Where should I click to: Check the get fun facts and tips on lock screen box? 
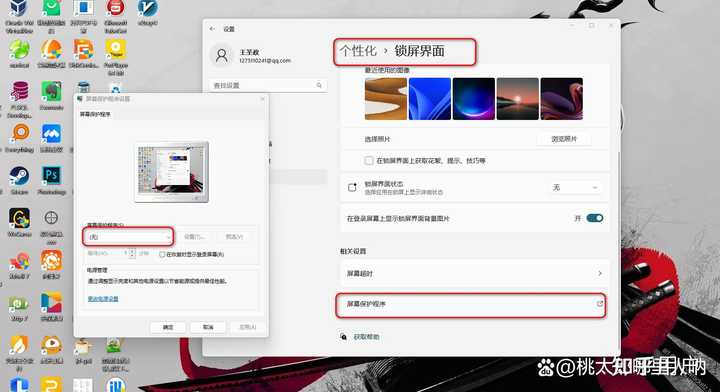369,161
